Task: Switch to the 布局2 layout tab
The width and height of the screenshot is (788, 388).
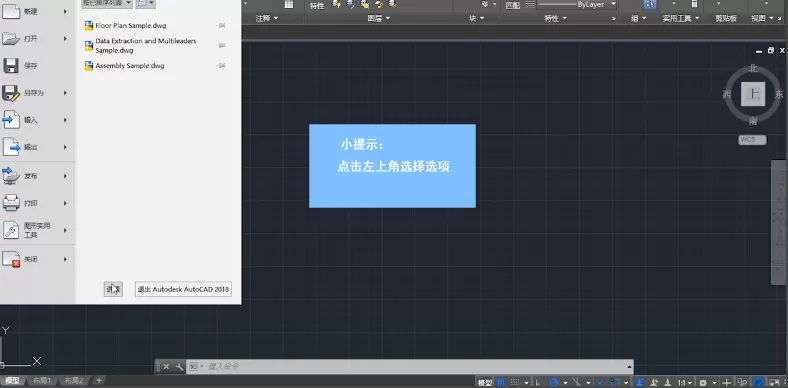Action: click(73, 380)
